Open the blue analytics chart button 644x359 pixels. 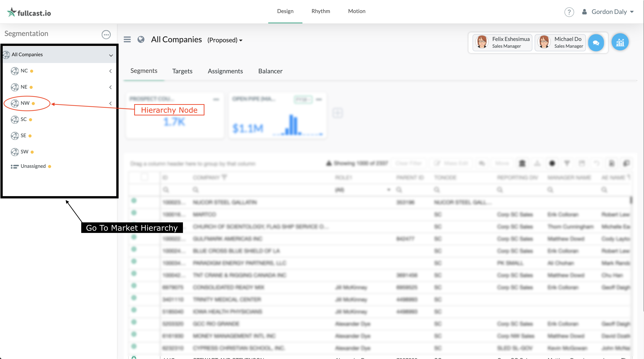pos(620,42)
